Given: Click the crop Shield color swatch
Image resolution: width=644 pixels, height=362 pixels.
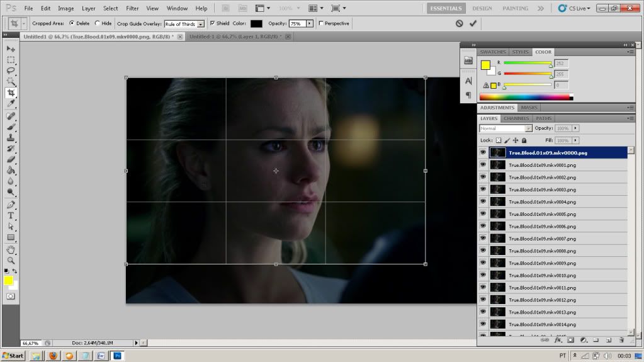Looking at the screenshot, I should coord(256,23).
